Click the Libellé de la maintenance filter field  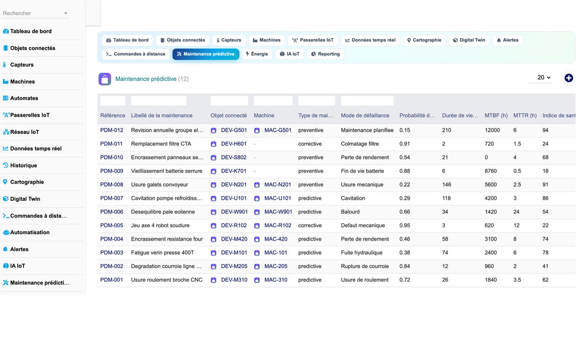[159, 101]
